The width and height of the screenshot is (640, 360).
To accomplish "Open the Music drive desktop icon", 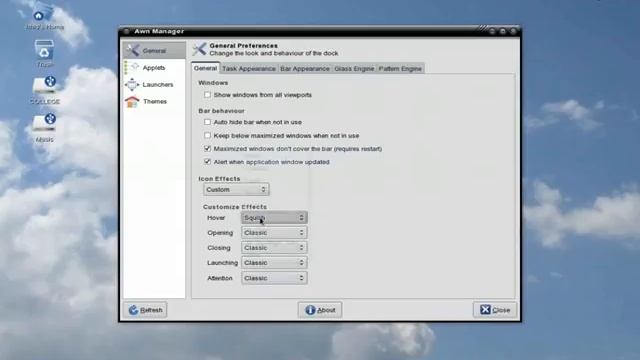I will pyautogui.click(x=44, y=128).
